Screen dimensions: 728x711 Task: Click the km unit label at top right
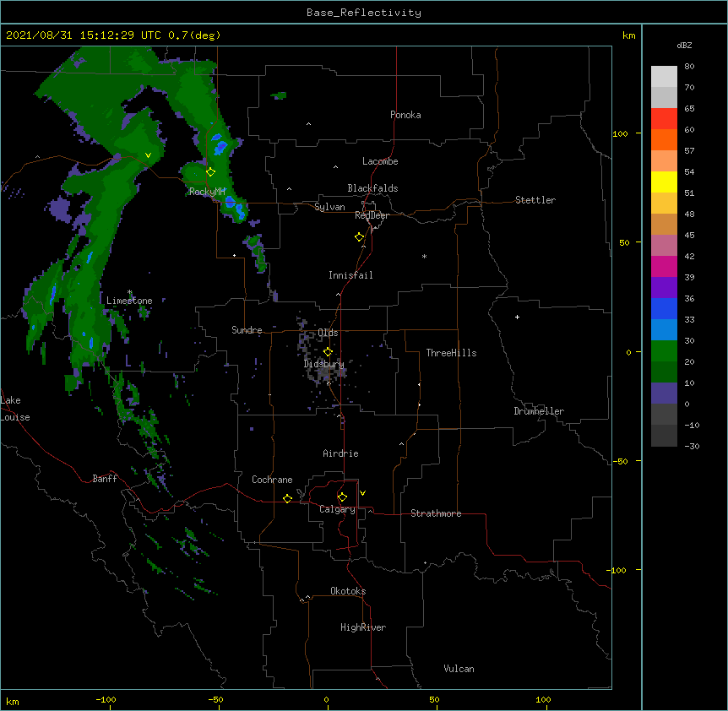click(628, 35)
